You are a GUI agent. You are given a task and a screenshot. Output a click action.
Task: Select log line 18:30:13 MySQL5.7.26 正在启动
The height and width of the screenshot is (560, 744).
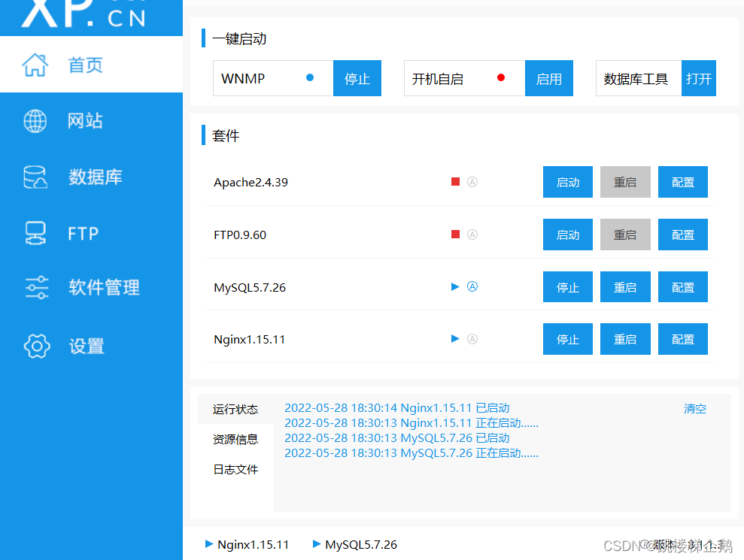coord(411,453)
